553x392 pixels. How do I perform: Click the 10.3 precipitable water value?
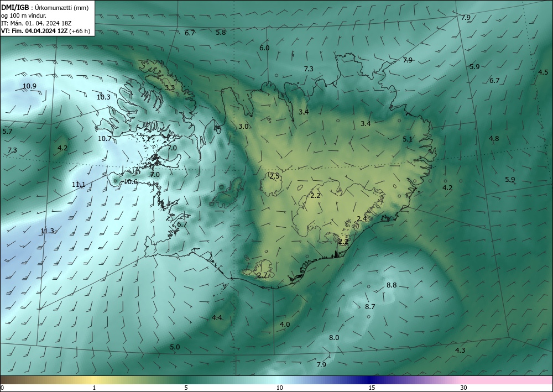click(x=104, y=97)
